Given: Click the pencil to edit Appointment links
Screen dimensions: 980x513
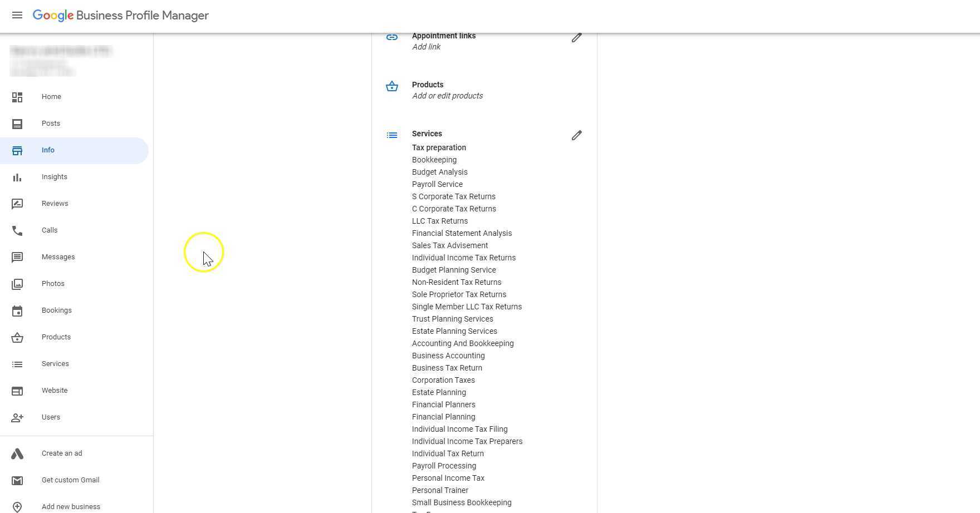Looking at the screenshot, I should [x=577, y=37].
